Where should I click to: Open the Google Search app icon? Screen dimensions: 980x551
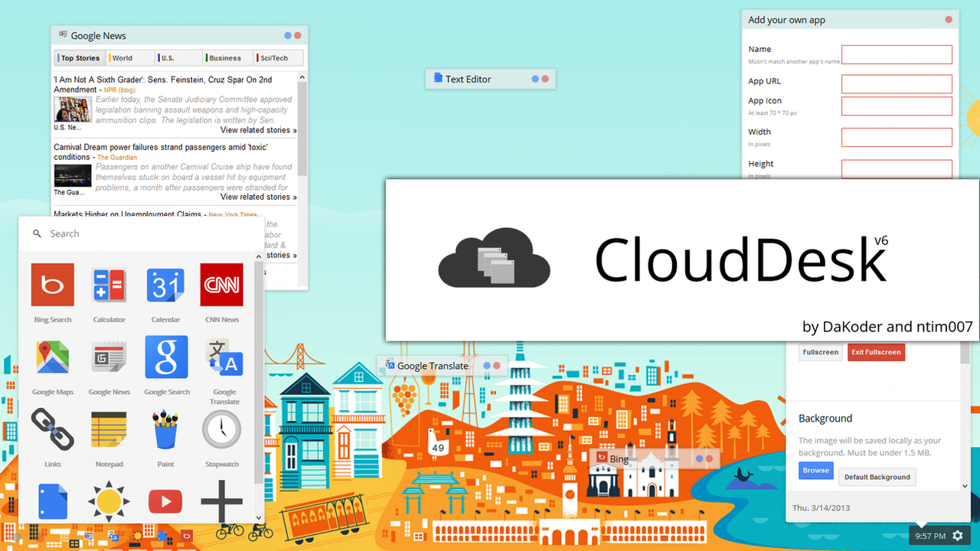(x=166, y=357)
